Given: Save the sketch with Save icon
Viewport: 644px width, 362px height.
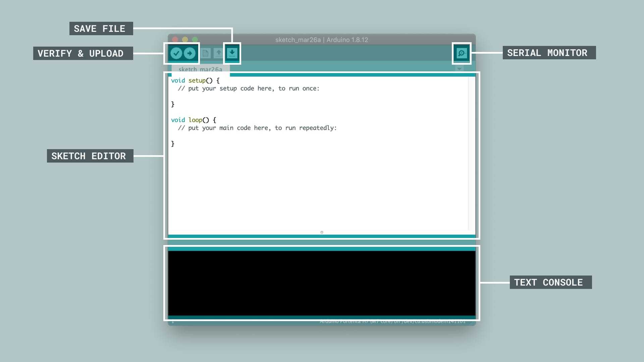Looking at the screenshot, I should coord(232,53).
